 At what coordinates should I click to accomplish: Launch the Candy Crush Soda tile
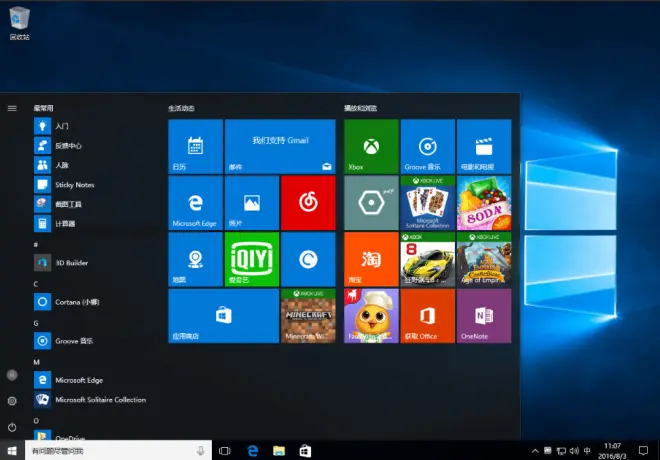(x=484, y=203)
